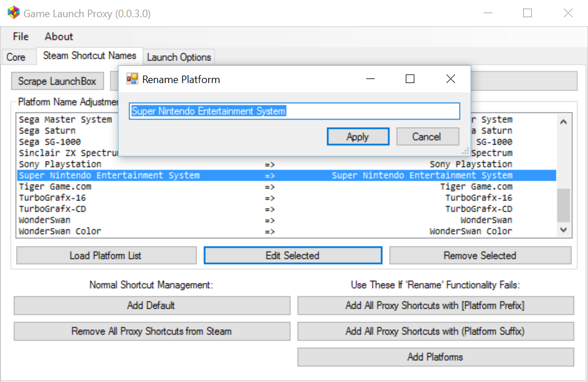
Task: Select Sega SG-1000 row
Action: 287,141
